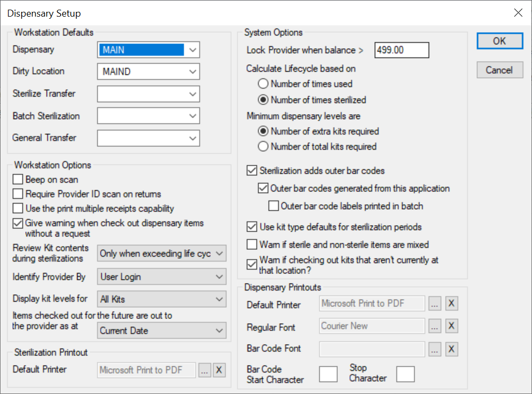This screenshot has width=532, height=394.
Task: Open the Dispensary dropdown
Action: pos(193,50)
